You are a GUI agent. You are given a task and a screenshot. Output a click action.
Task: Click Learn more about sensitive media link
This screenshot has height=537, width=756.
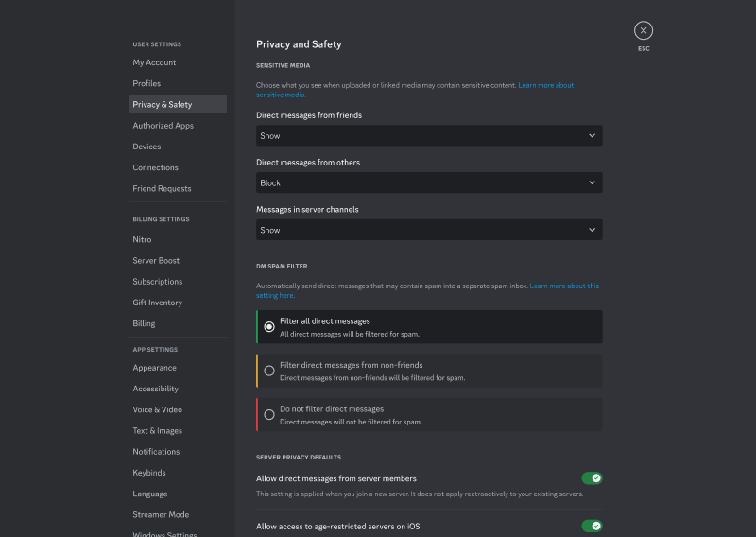tap(545, 85)
